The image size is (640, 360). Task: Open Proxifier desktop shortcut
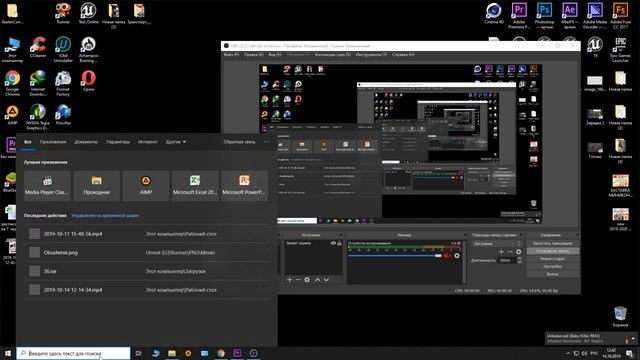(x=63, y=115)
